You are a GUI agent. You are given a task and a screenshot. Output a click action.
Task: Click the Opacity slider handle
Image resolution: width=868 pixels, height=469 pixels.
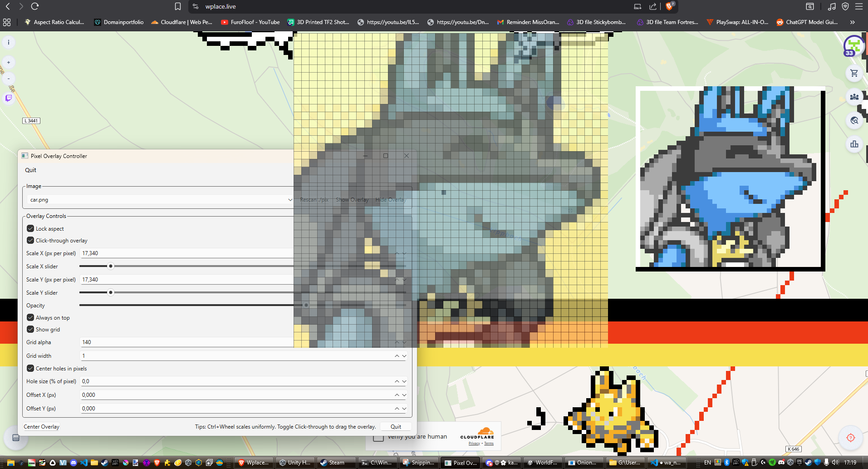pyautogui.click(x=306, y=305)
